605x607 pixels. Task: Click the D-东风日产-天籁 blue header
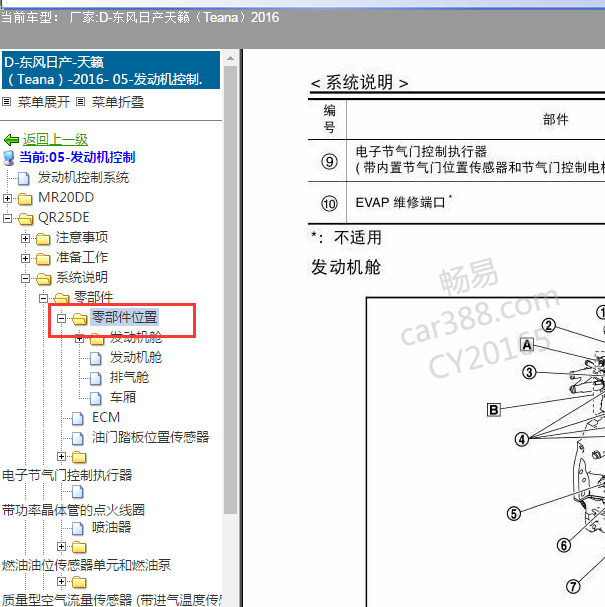(111, 70)
